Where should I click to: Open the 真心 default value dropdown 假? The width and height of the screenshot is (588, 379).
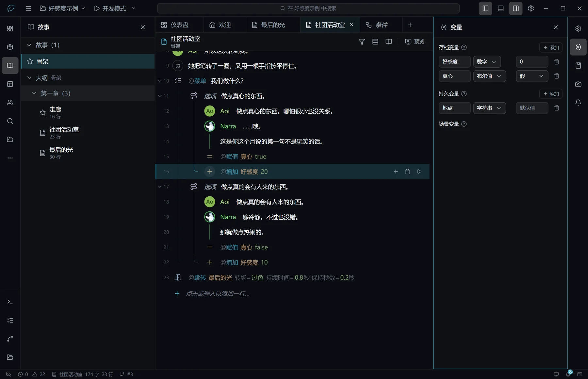tap(532, 76)
